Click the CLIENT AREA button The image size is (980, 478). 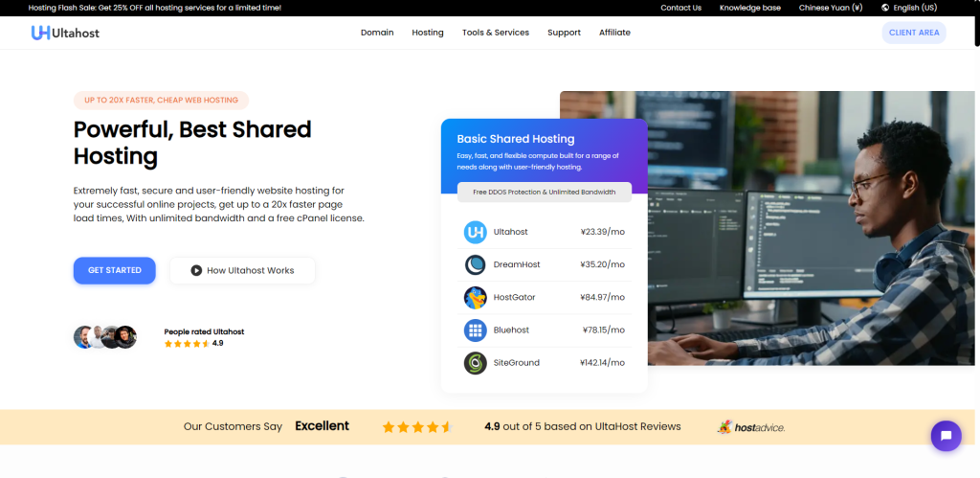[x=914, y=33]
